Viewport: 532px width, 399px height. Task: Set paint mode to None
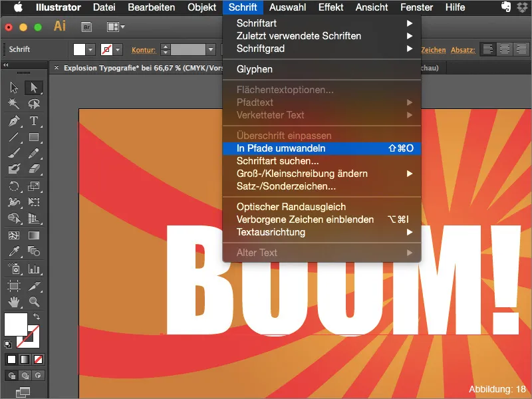point(38,359)
